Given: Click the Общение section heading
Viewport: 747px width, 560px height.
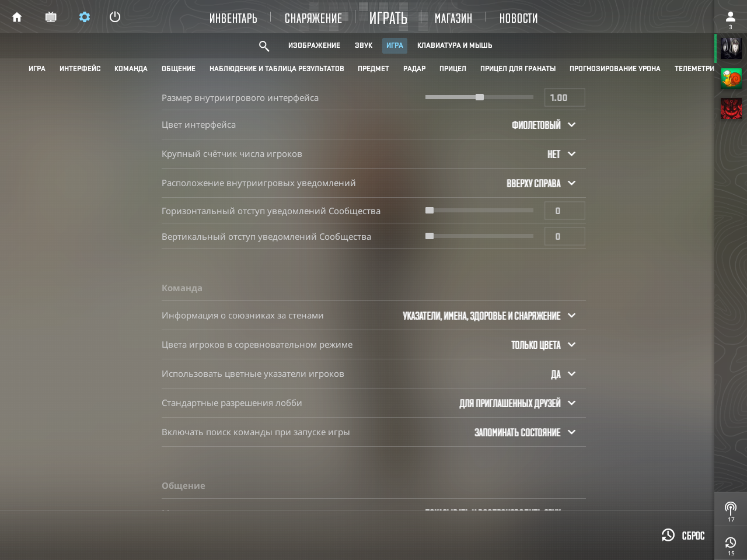Looking at the screenshot, I should pyautogui.click(x=183, y=486).
